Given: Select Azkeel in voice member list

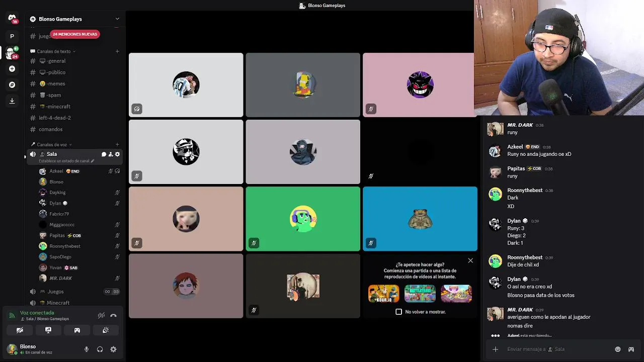Looking at the screenshot, I should (x=79, y=171).
